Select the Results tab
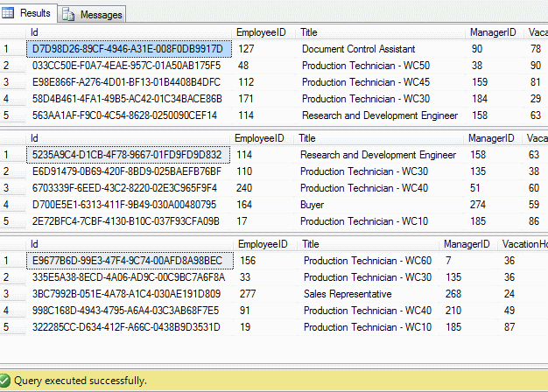The image size is (548, 392). 35,14
